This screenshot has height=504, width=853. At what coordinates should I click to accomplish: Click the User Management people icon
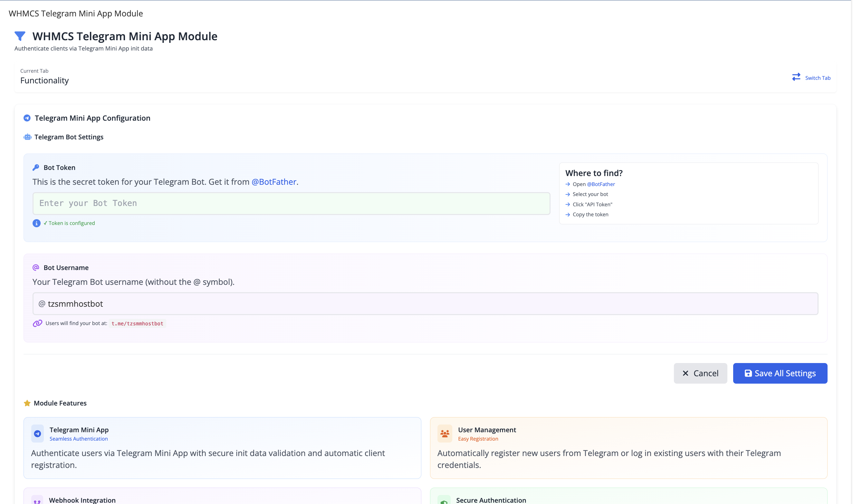click(x=445, y=434)
